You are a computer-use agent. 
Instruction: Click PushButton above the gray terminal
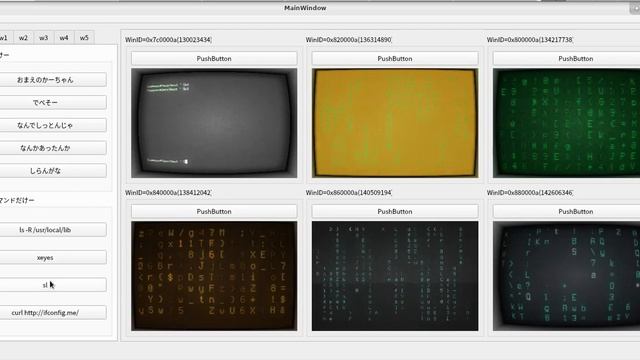214,59
